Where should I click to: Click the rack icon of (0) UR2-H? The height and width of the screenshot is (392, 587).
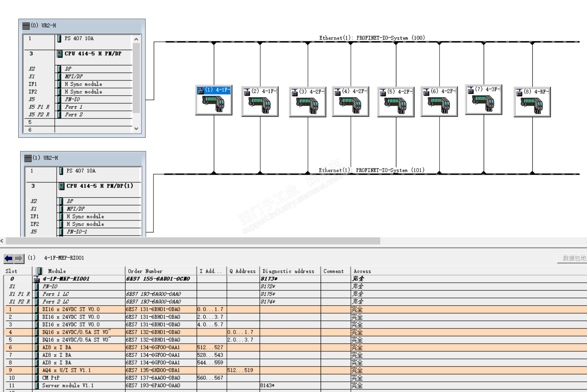(x=26, y=26)
